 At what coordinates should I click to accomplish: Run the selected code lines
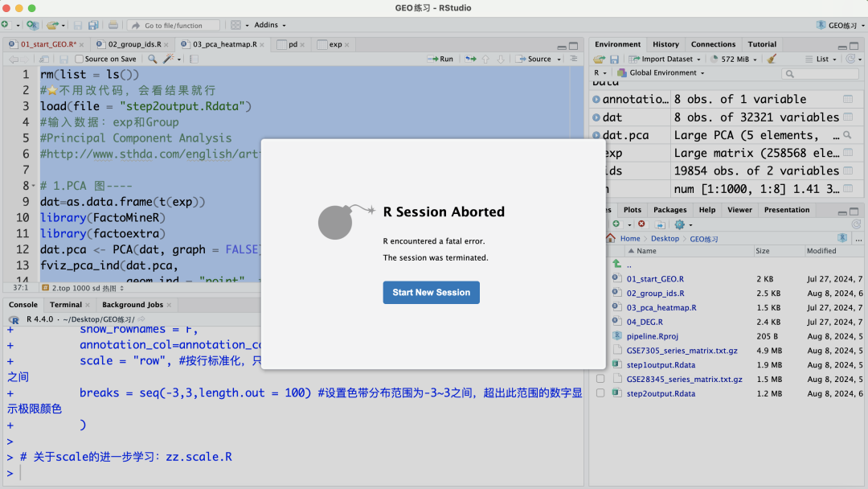(440, 59)
